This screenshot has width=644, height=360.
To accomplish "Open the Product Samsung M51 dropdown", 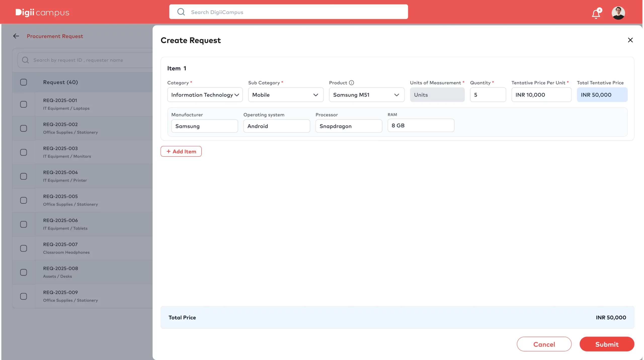I will tap(367, 95).
